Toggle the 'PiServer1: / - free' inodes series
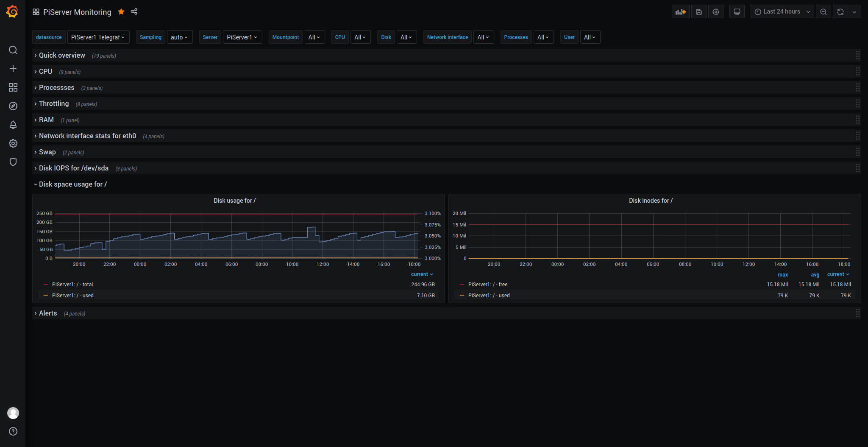Image resolution: width=868 pixels, height=447 pixels. tap(487, 285)
